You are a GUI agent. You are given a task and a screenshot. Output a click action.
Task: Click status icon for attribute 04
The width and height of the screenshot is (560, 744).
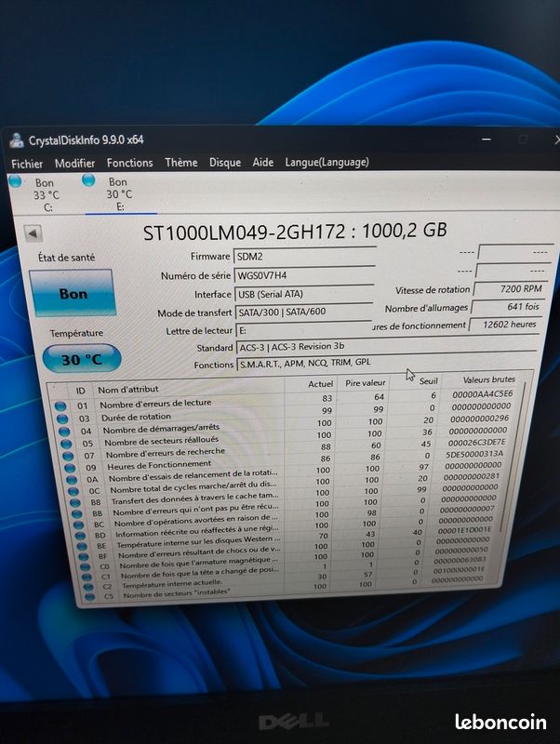point(64,432)
